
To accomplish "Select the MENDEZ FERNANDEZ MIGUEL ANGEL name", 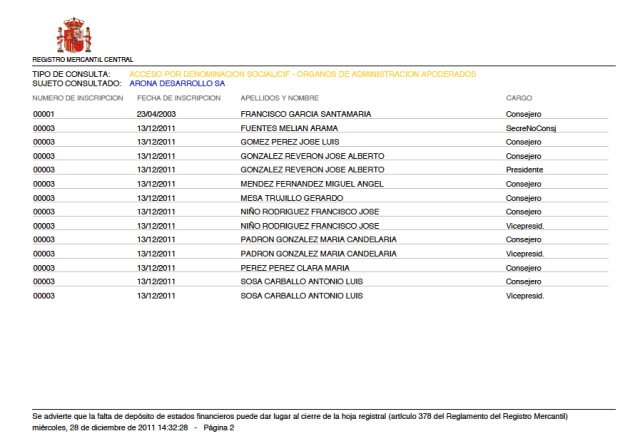I will [312, 184].
